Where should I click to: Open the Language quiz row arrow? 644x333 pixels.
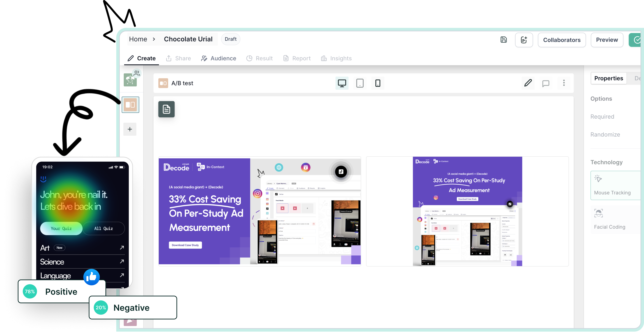tap(122, 275)
